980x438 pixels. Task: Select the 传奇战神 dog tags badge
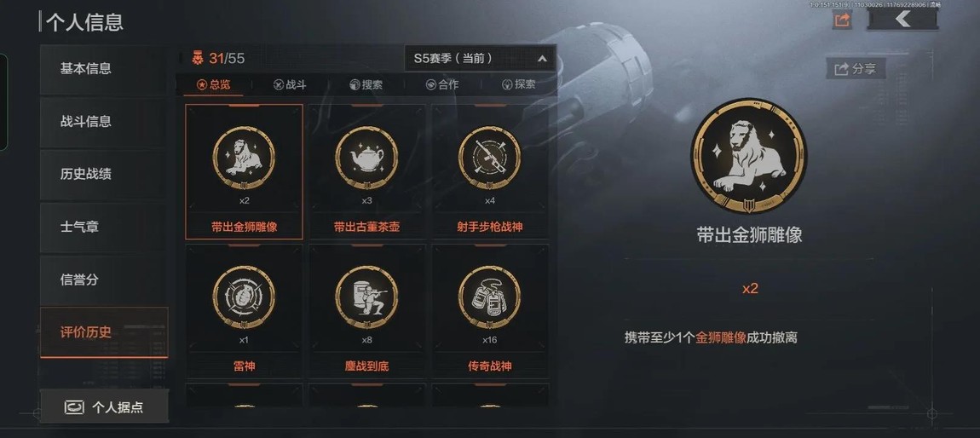tap(489, 310)
